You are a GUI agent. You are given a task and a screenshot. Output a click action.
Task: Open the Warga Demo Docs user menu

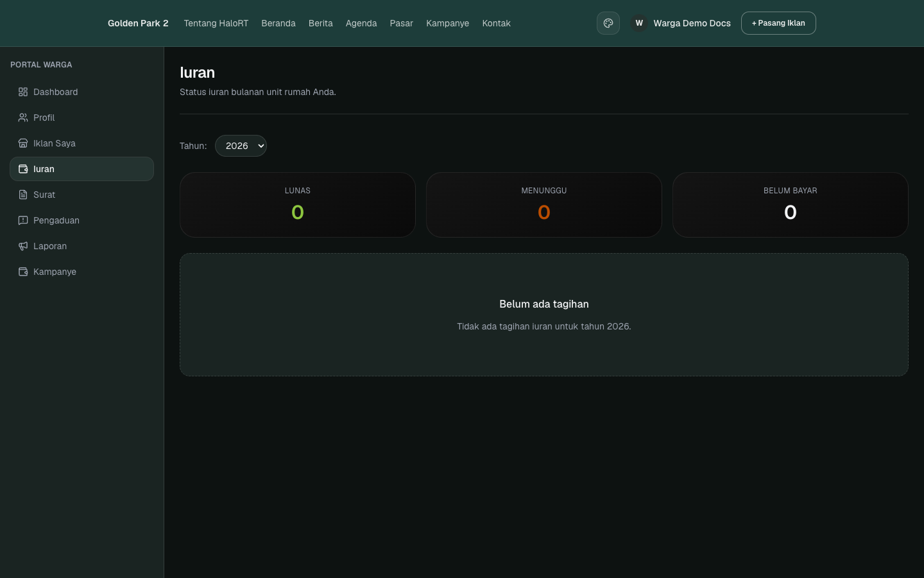click(681, 23)
